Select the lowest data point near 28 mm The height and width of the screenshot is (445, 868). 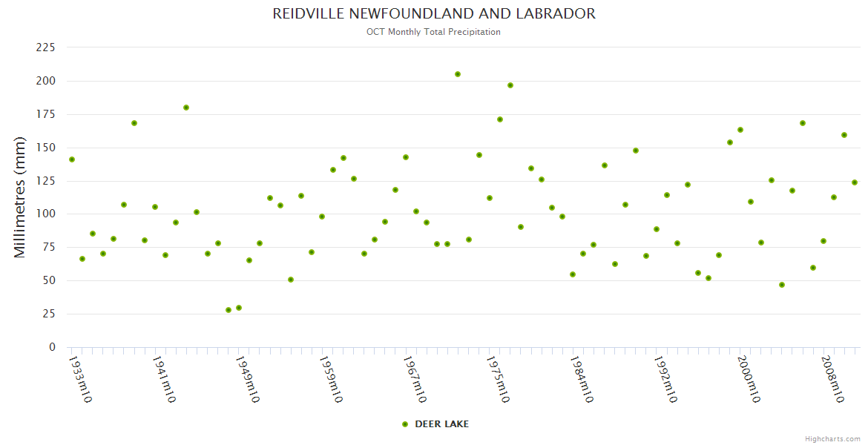tap(228, 310)
